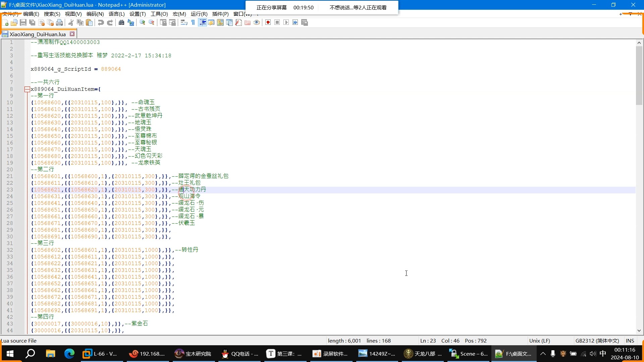Open the 搜索(S) menu
This screenshot has height=362, width=644.
(52, 14)
